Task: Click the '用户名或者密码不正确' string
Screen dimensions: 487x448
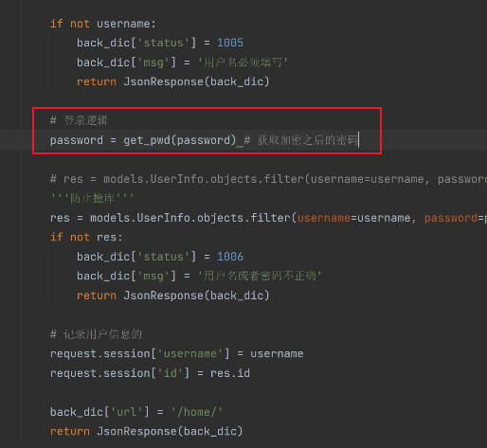Action: tap(260, 276)
